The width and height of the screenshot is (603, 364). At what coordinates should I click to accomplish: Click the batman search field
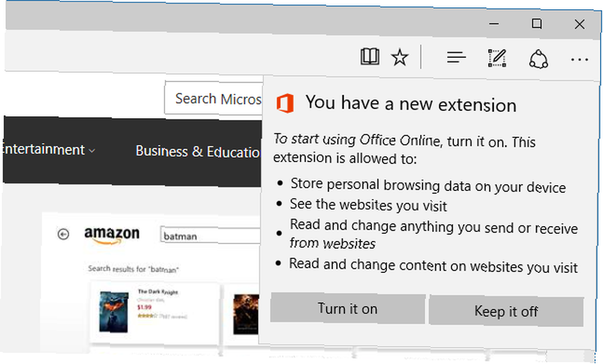[210, 236]
